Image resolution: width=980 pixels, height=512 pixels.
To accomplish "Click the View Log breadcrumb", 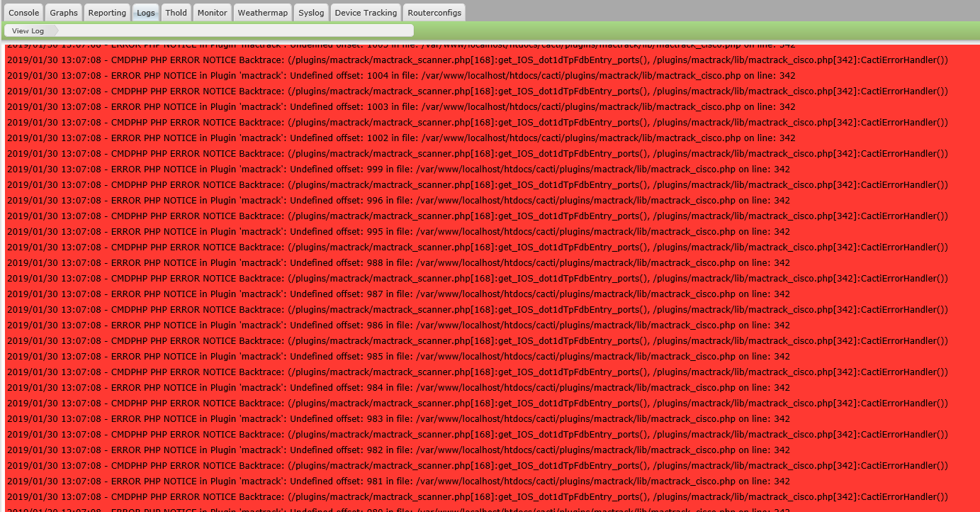I will (27, 30).
